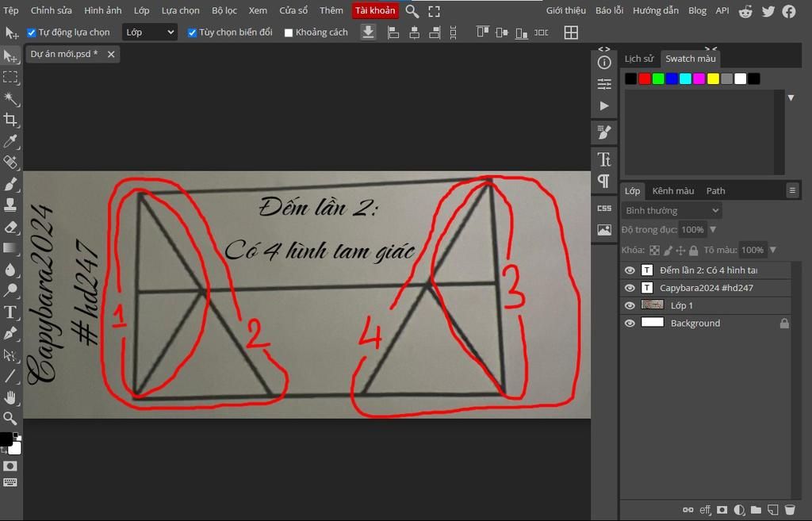Hide the 'Lớp 1' layer

pos(629,305)
